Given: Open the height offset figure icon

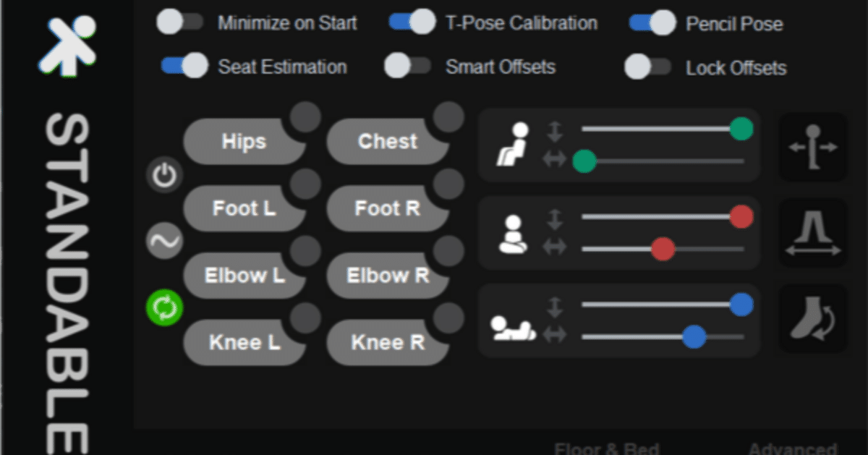Looking at the screenshot, I should click(x=812, y=147).
